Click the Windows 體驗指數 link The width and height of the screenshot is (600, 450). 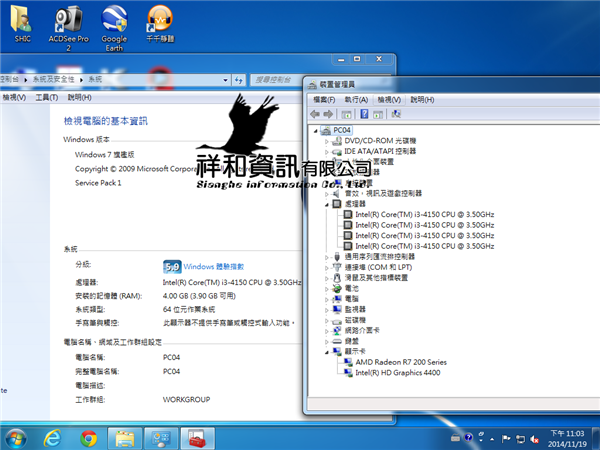click(x=214, y=266)
